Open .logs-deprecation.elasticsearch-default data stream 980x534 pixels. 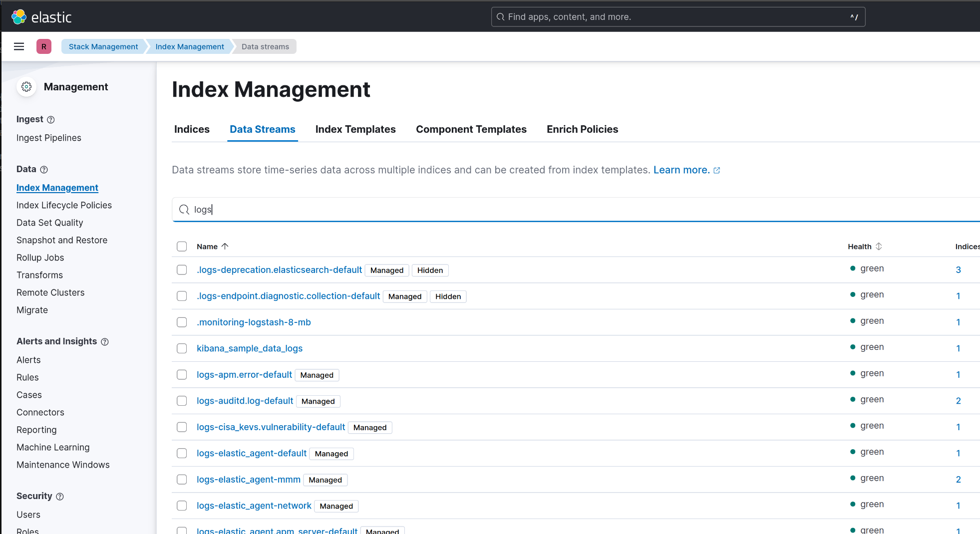coord(279,270)
